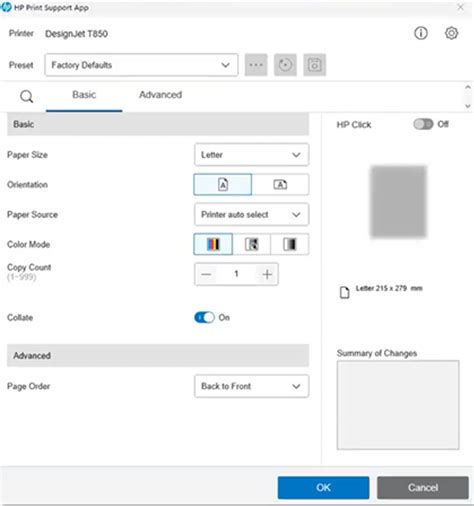This screenshot has height=506, width=474.
Task: Click the 'Copy Count' label
Action: 29,267
